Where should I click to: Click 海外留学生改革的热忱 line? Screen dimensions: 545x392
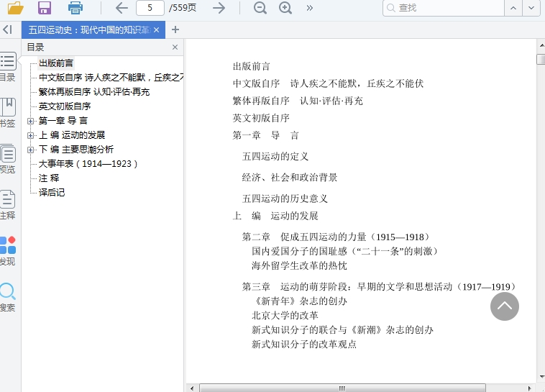pyautogui.click(x=299, y=265)
